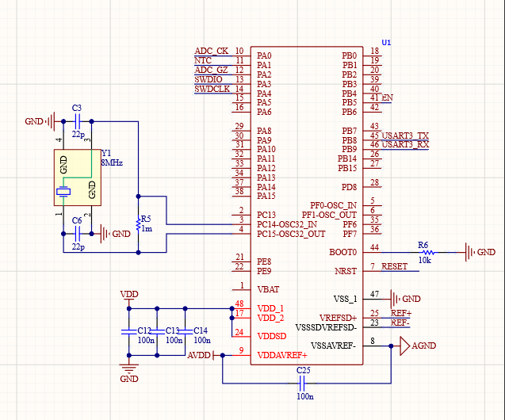Click the U1 designator label
The width and height of the screenshot is (505, 420).
(x=386, y=43)
